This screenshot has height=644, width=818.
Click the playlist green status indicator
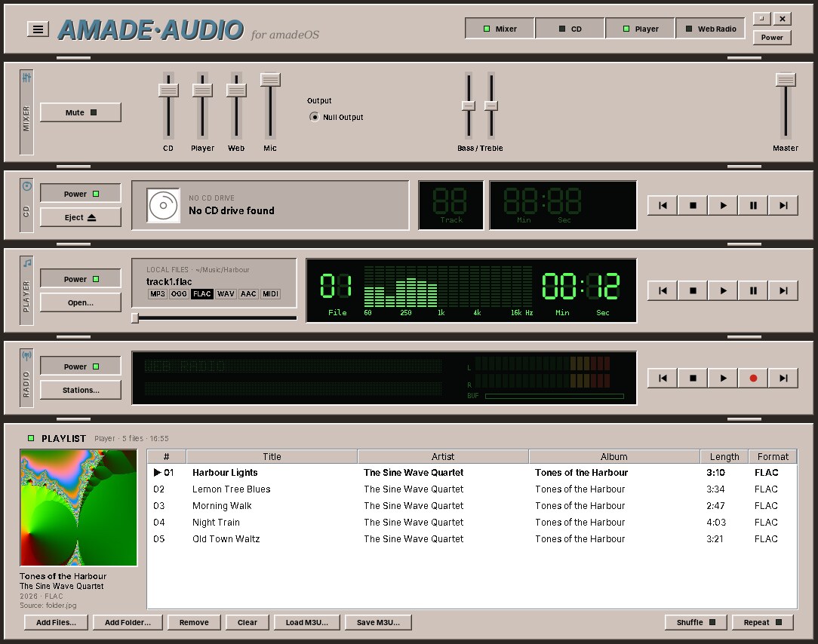click(31, 438)
